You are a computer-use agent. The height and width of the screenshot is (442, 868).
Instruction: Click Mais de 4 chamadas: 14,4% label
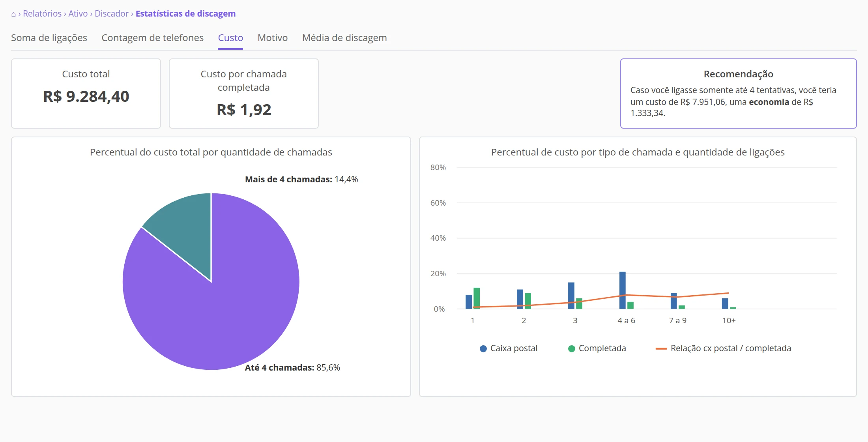301,180
